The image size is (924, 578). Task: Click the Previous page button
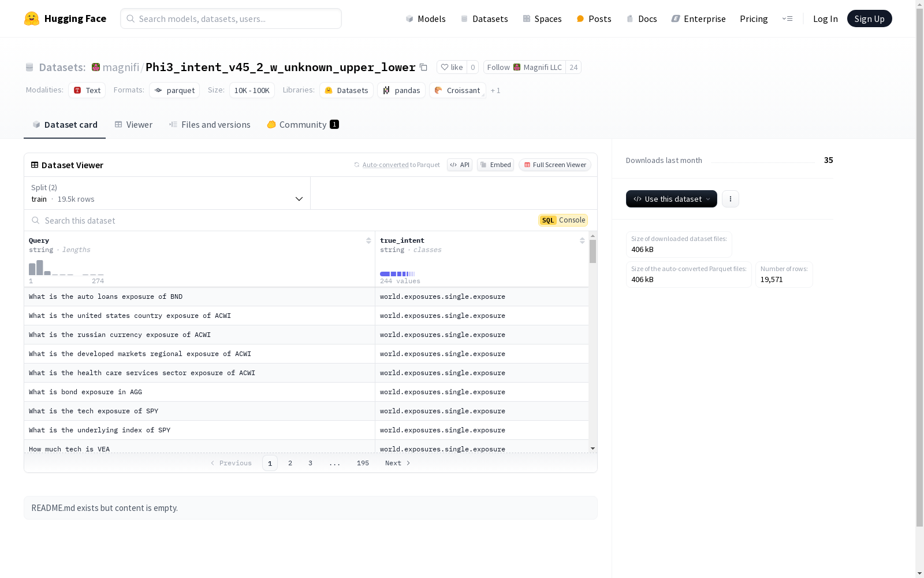[231, 463]
